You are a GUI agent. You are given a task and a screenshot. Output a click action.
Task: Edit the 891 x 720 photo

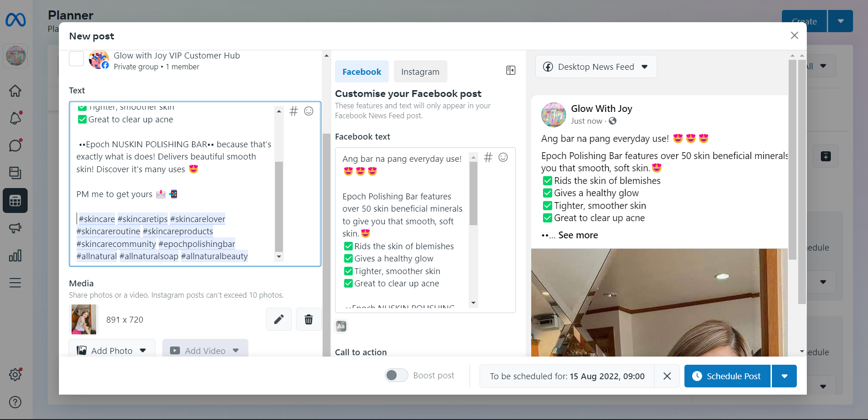click(279, 319)
